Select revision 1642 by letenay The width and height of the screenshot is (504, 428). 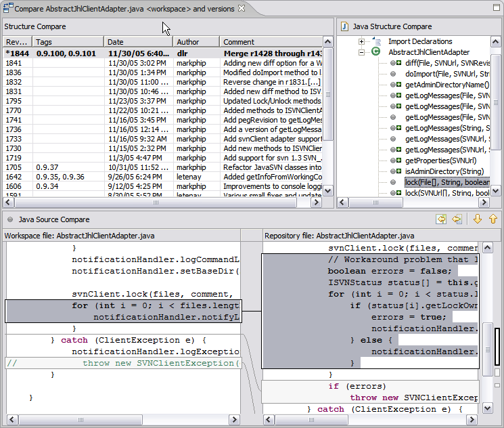162,177
